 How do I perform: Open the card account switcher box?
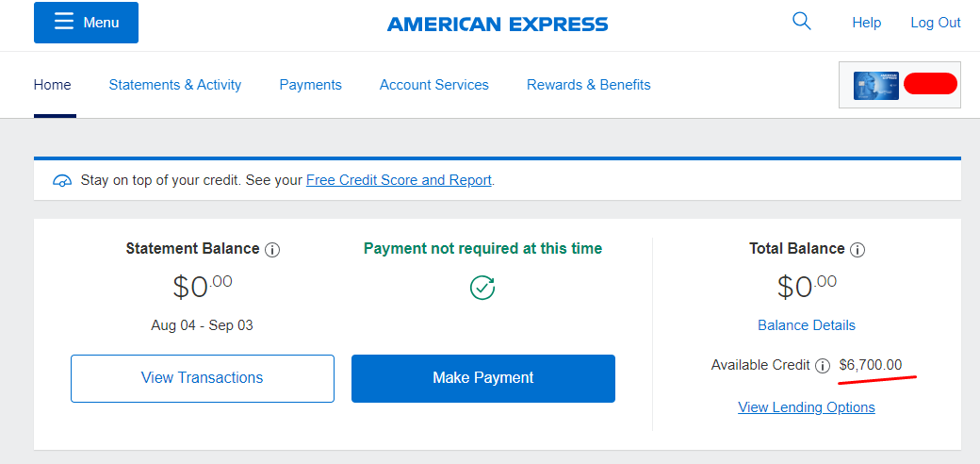click(x=899, y=85)
